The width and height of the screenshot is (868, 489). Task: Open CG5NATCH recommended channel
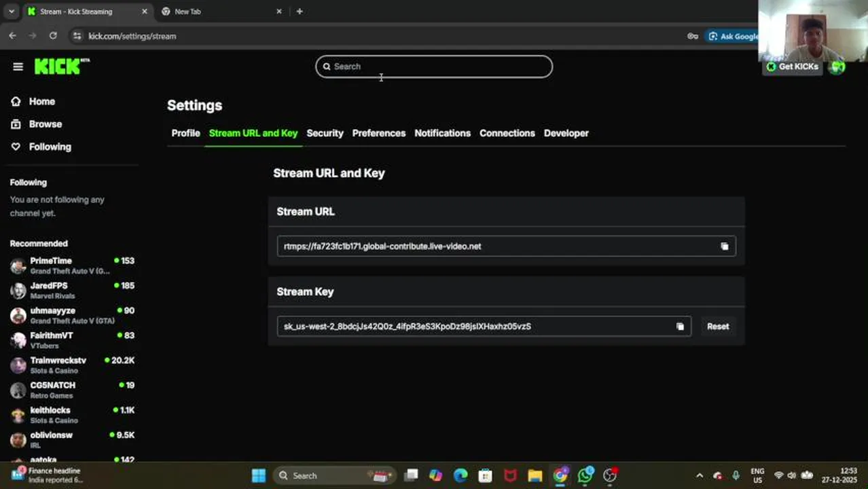72,390
